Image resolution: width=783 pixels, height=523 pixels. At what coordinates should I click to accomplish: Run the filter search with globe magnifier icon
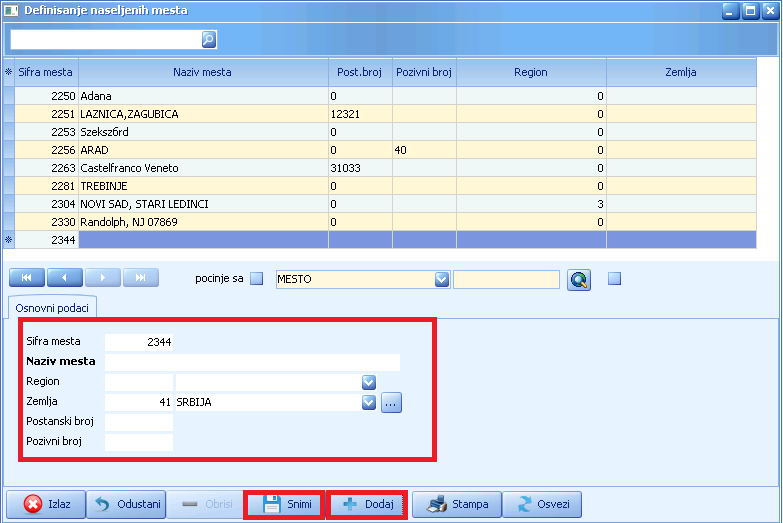(x=579, y=280)
